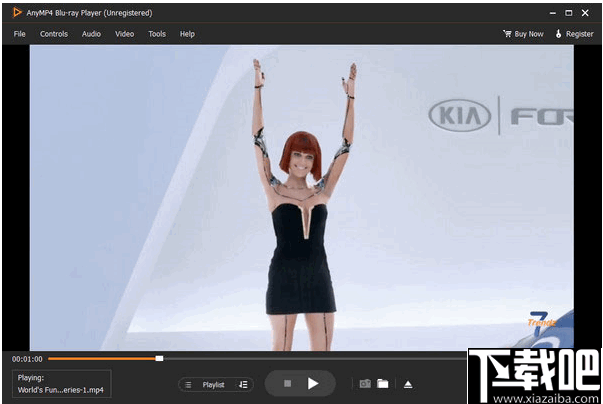Open the File menu
This screenshot has width=603, height=404.
[20, 34]
